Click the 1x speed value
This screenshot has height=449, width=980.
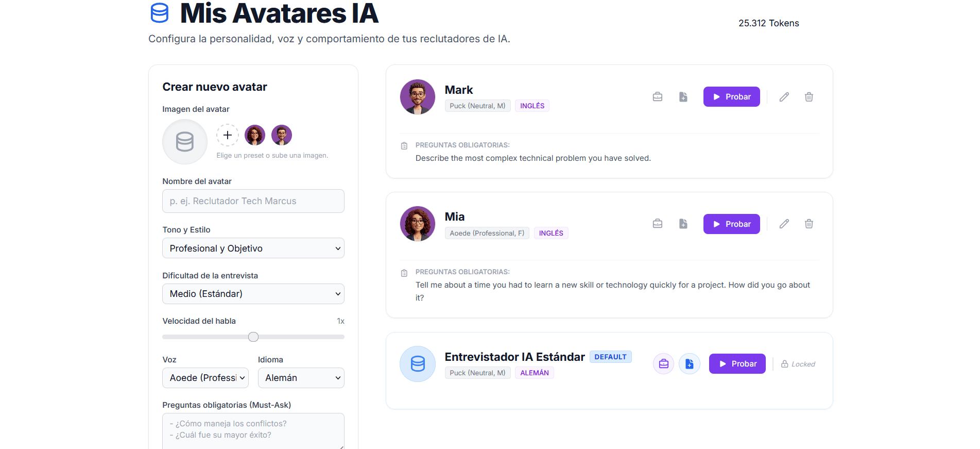point(340,321)
